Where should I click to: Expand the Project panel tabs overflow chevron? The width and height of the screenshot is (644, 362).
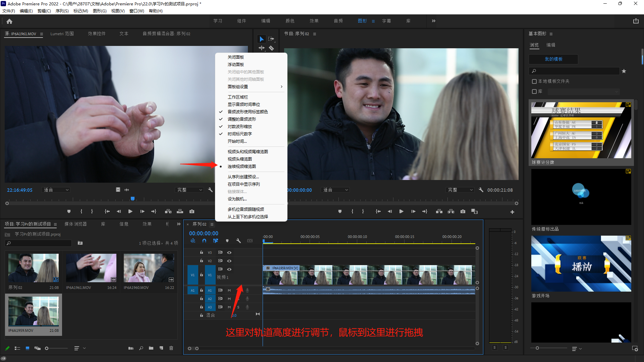[179, 224]
